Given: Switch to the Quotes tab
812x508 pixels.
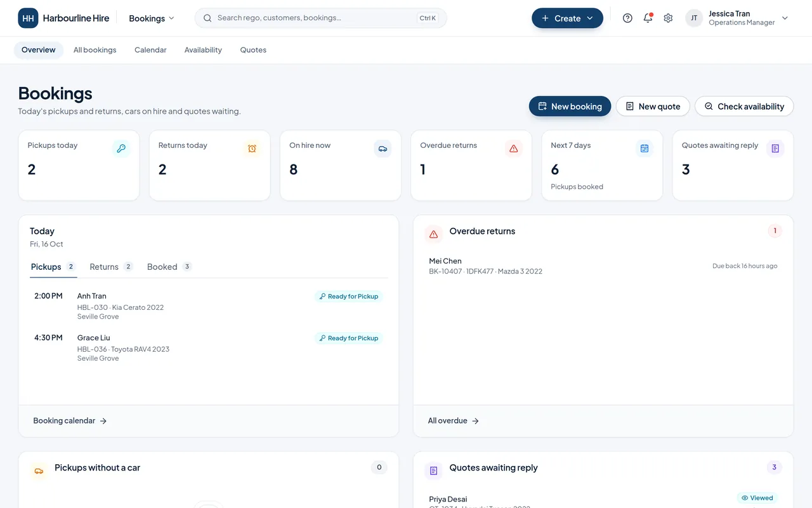Looking at the screenshot, I should click(x=253, y=50).
